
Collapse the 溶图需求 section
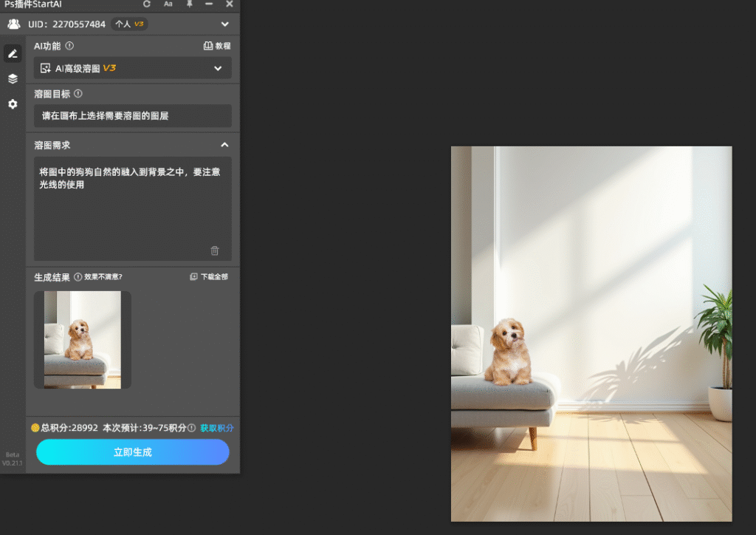pyautogui.click(x=224, y=146)
